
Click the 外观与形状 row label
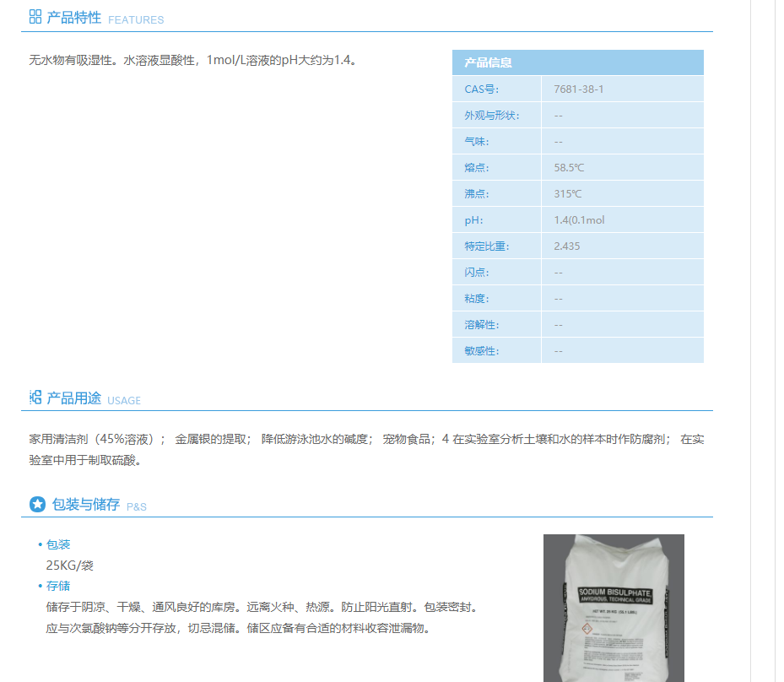pyautogui.click(x=491, y=115)
